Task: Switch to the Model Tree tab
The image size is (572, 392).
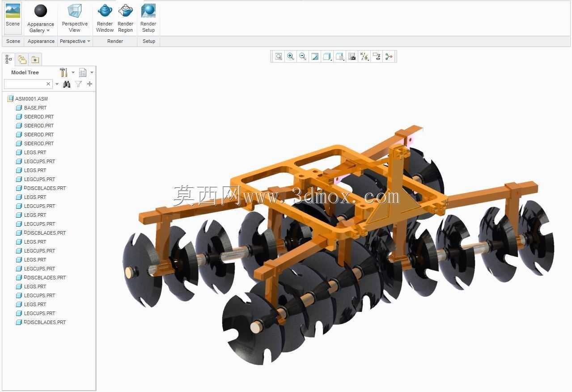Action: pos(8,59)
